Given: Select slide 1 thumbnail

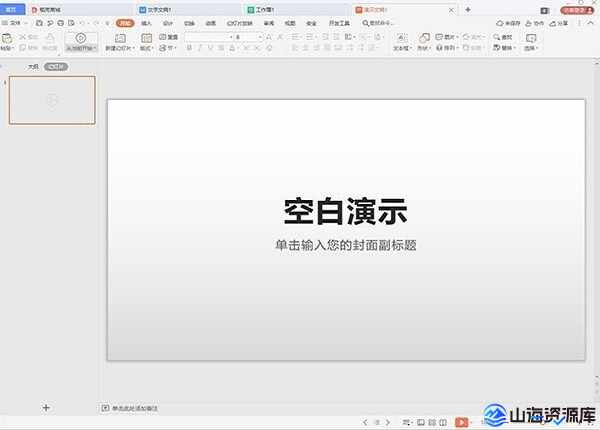Looking at the screenshot, I should [52, 100].
